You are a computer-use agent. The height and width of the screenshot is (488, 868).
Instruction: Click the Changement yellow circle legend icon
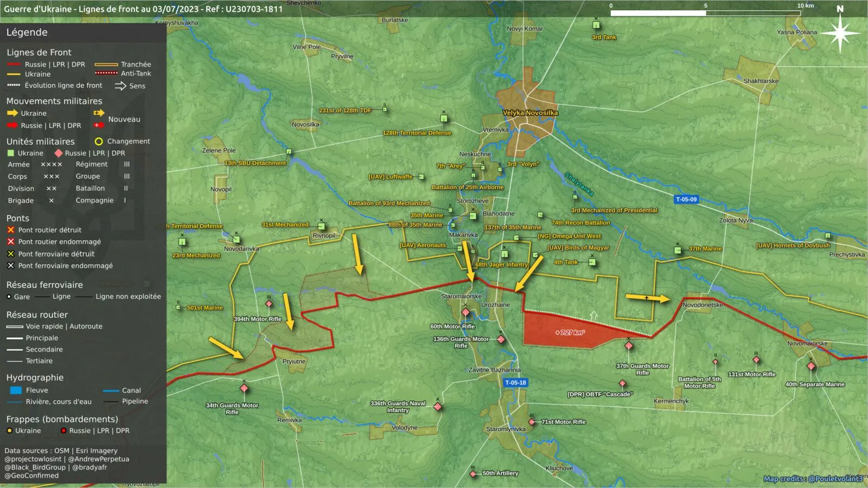pos(99,142)
